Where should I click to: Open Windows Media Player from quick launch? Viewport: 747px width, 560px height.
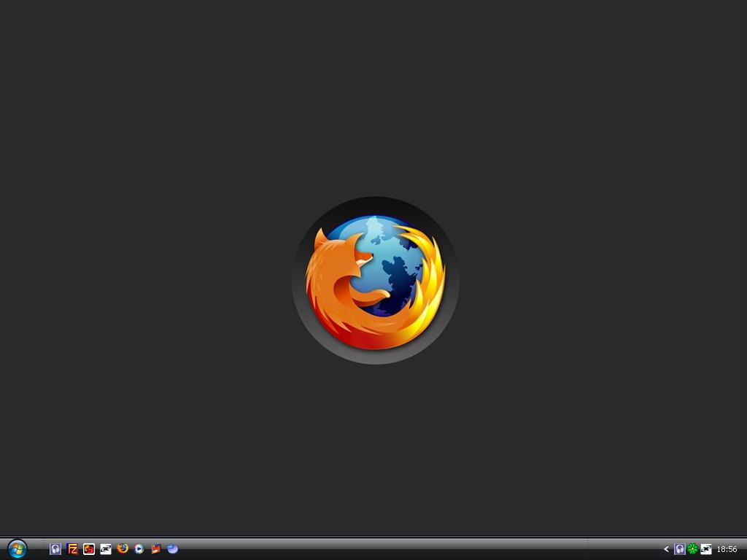139,549
